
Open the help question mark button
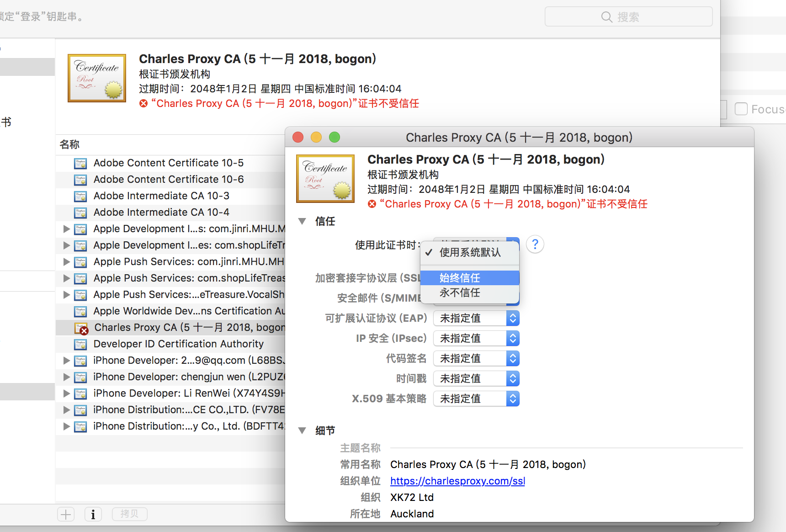(535, 245)
